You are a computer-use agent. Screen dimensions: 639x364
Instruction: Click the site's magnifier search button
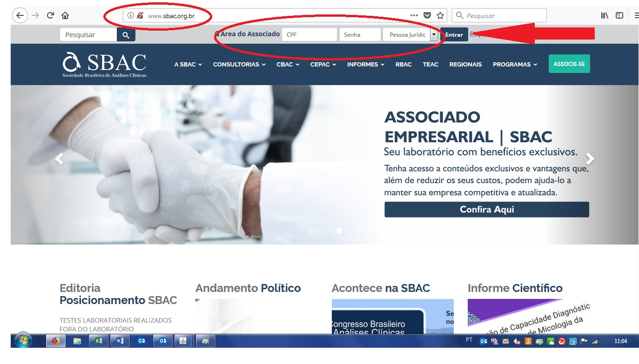coord(126,35)
